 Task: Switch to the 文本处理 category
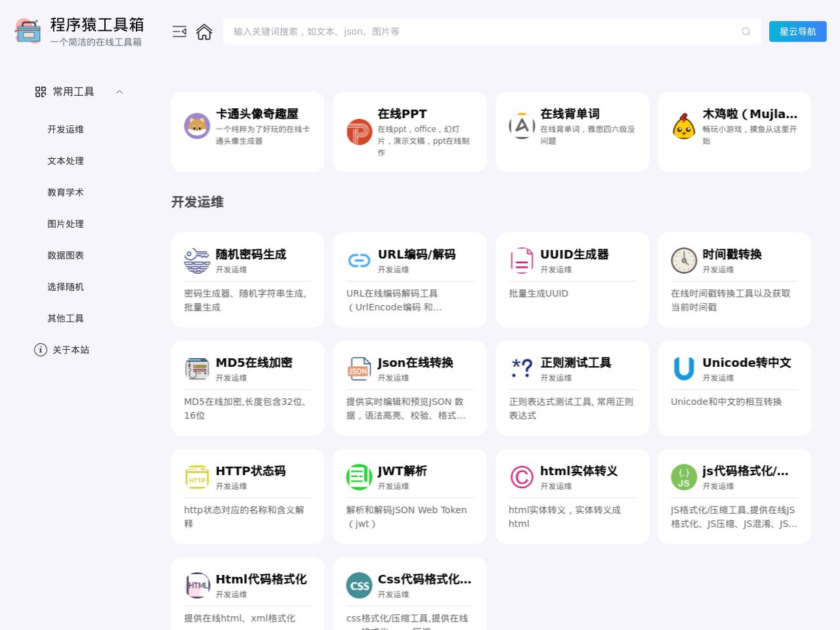[65, 161]
